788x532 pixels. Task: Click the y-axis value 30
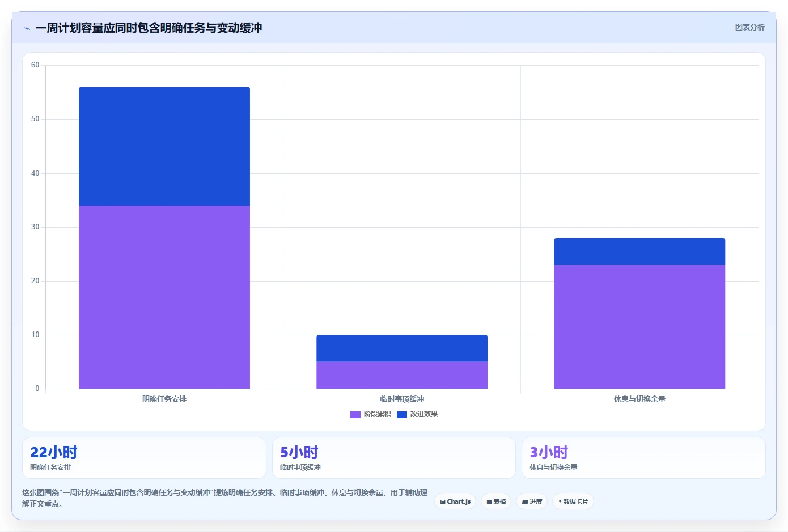coord(35,227)
